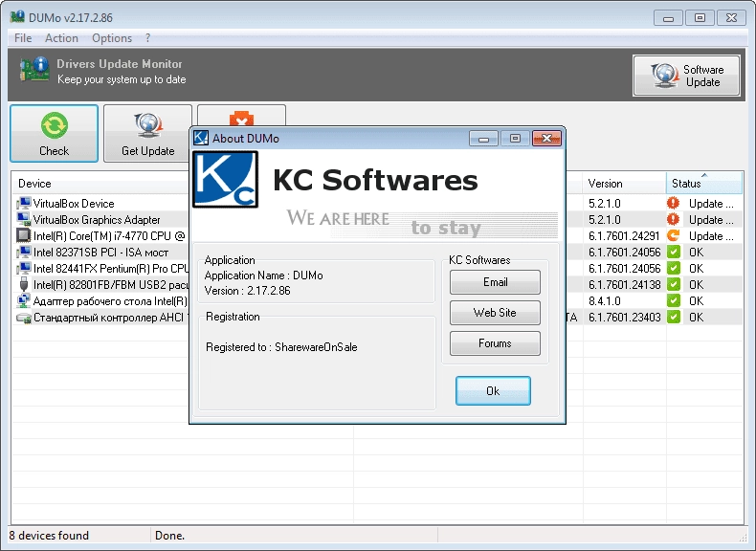
Task: Click the About DUMo title bar icon
Action: pyautogui.click(x=201, y=138)
